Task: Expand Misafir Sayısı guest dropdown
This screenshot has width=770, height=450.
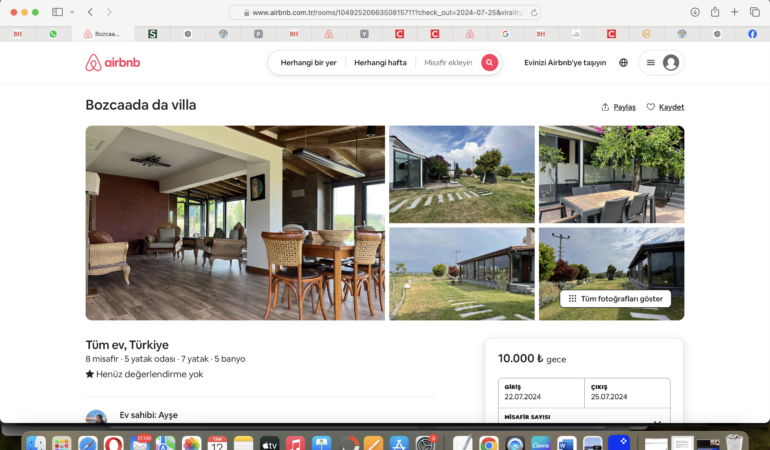Action: 584,416
